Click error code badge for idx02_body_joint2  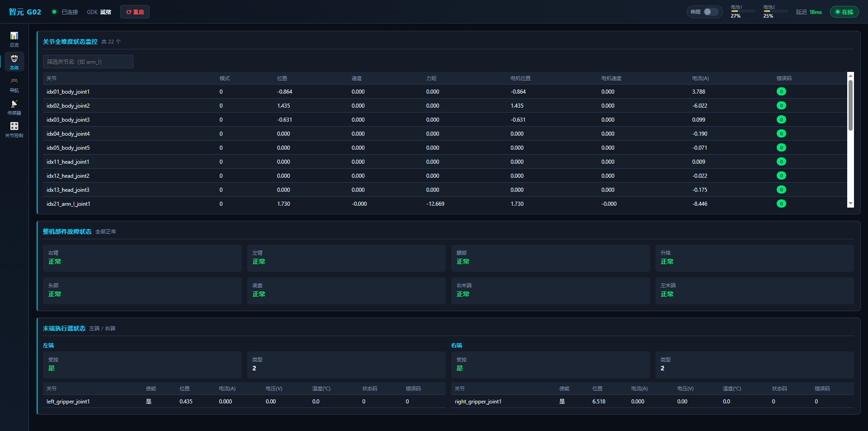click(x=781, y=105)
